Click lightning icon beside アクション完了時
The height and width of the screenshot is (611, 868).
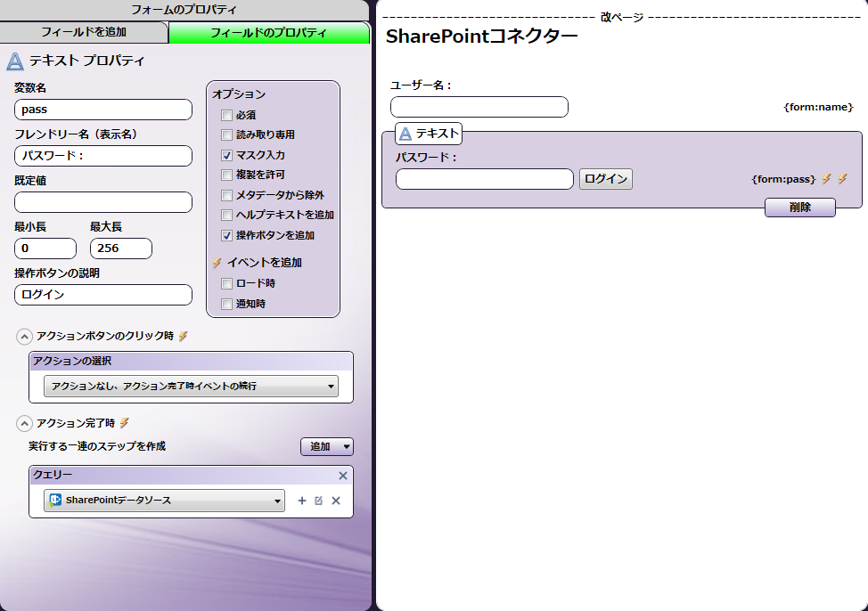(x=125, y=423)
